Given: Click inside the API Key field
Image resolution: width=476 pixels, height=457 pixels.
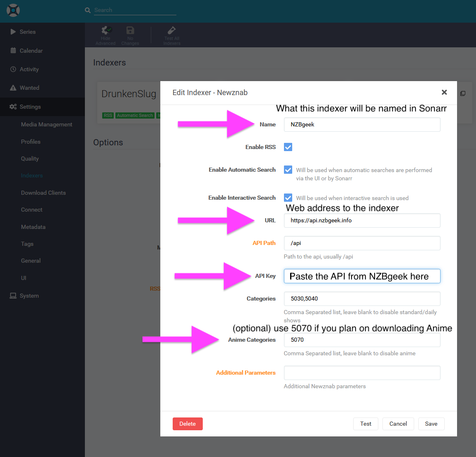Looking at the screenshot, I should click(362, 276).
